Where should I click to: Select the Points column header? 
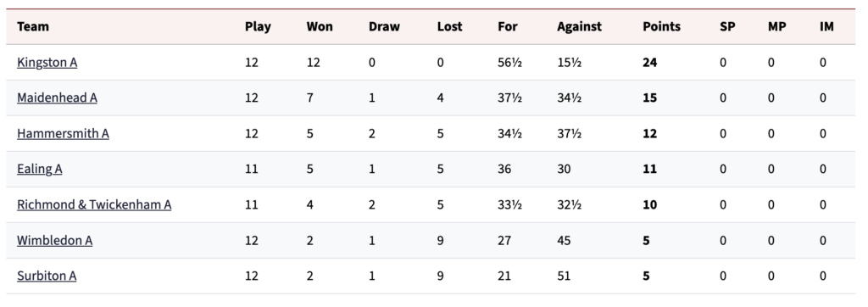tap(661, 26)
